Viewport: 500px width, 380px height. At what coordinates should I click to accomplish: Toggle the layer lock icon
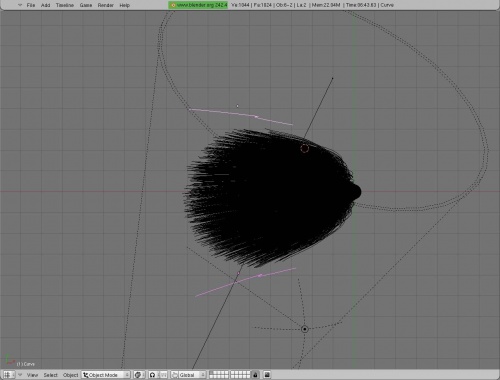[x=255, y=375]
